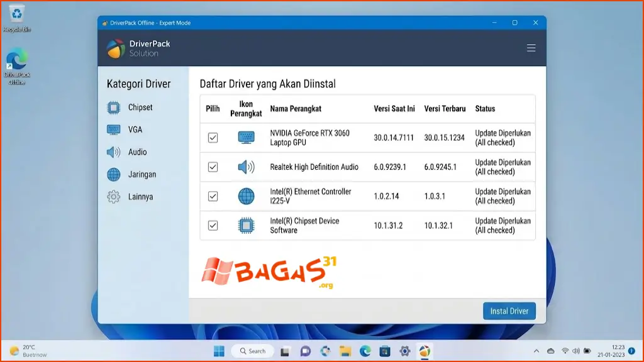Open Task View in the taskbar
This screenshot has width=644, height=362.
click(285, 351)
